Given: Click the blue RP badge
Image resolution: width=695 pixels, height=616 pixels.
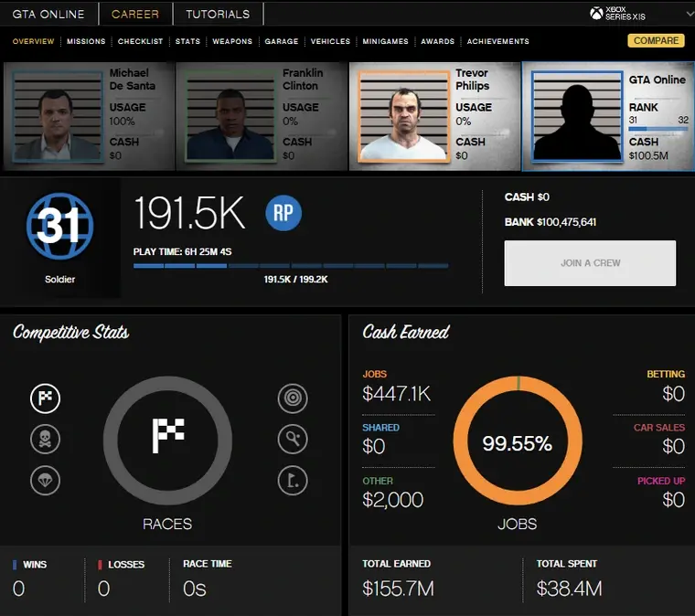Looking at the screenshot, I should click(283, 213).
